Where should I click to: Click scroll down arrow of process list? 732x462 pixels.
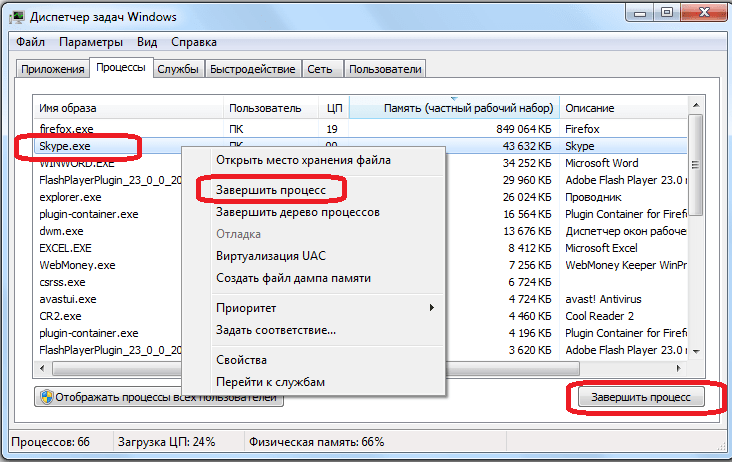pos(696,351)
